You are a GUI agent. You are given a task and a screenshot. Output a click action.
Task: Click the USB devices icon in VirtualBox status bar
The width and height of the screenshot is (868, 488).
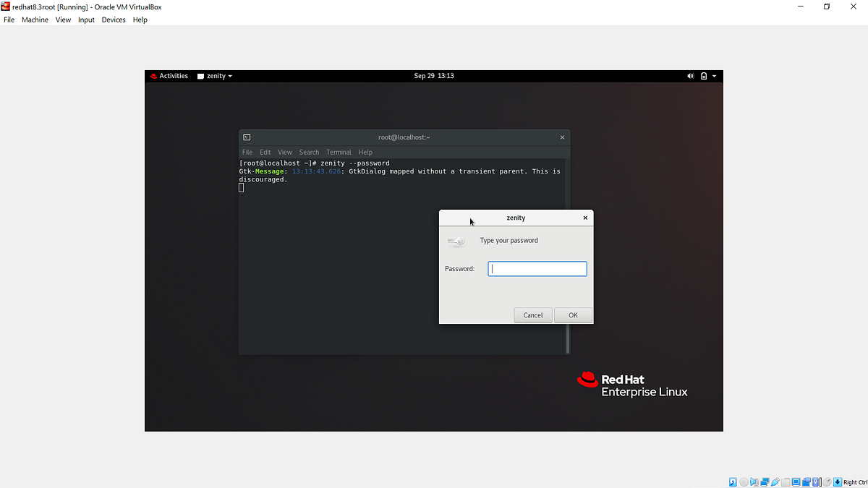775,481
